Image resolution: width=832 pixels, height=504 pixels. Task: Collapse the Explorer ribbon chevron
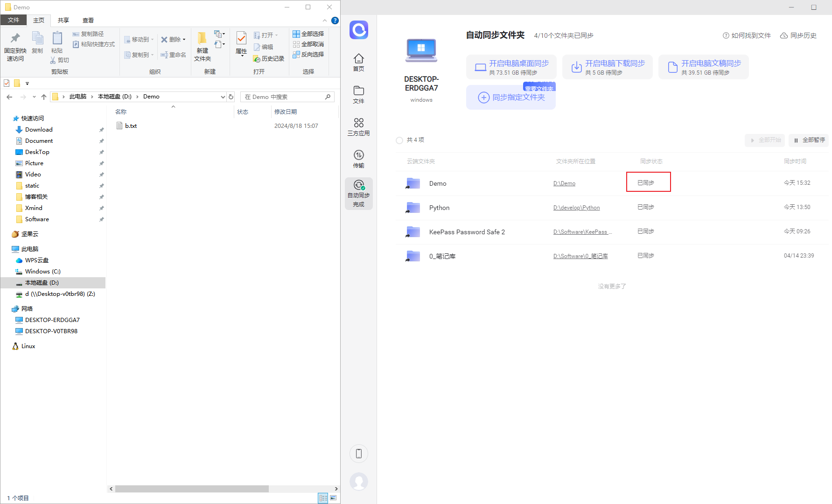(325, 21)
